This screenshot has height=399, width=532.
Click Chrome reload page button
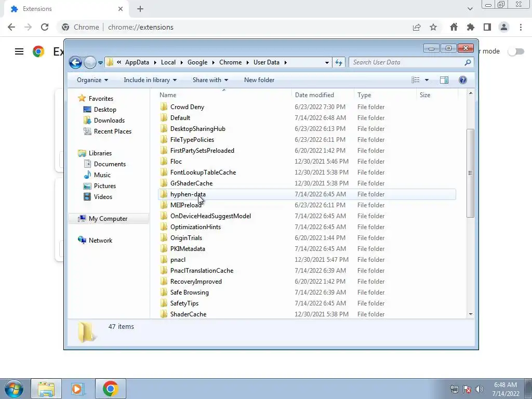[45, 27]
